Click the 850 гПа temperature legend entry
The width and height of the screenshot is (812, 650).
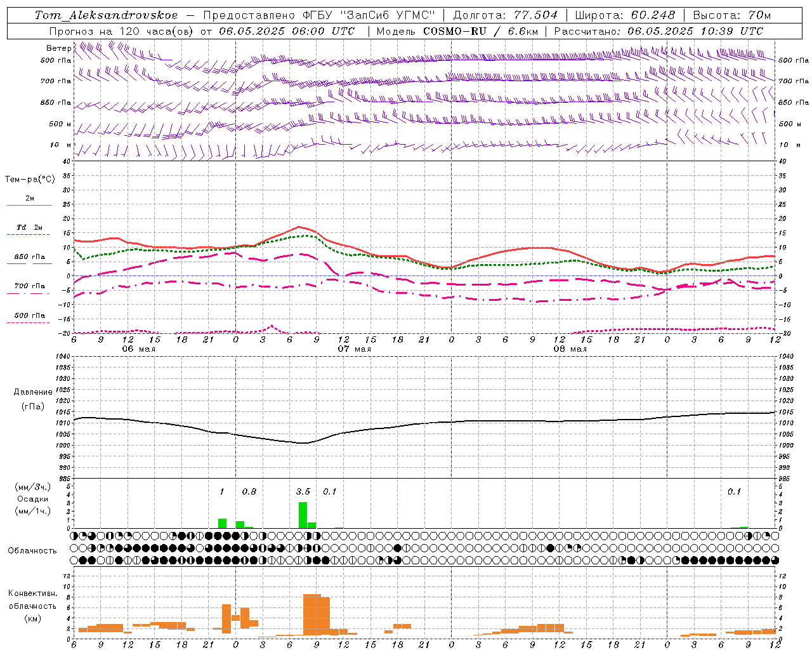(30, 257)
